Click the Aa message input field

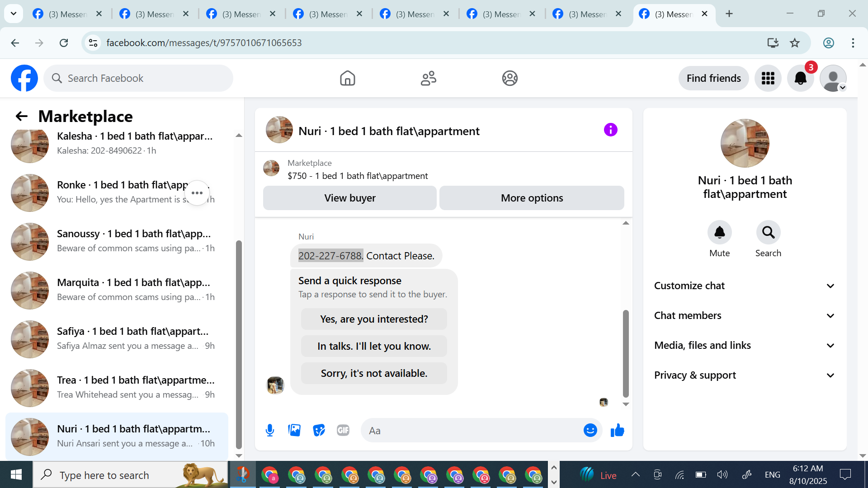pyautogui.click(x=470, y=431)
